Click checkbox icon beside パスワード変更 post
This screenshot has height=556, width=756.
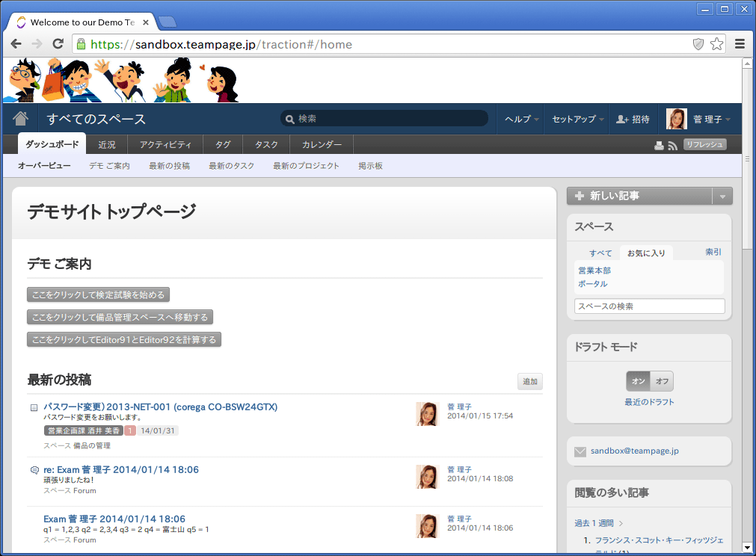click(x=34, y=408)
